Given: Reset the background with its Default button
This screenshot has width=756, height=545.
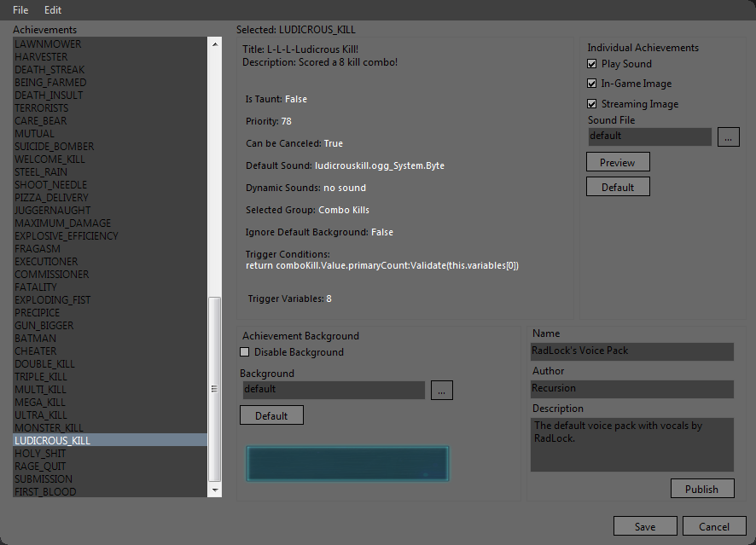Looking at the screenshot, I should [x=271, y=415].
